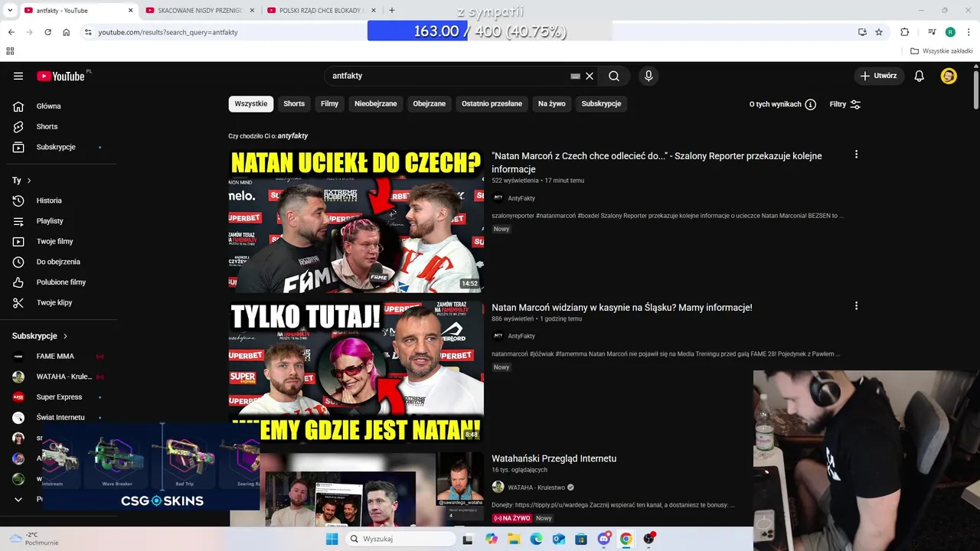Viewport: 980px width, 551px height.
Task: Open TYLKO TUTAJ video thumbnail
Action: pyautogui.click(x=356, y=372)
